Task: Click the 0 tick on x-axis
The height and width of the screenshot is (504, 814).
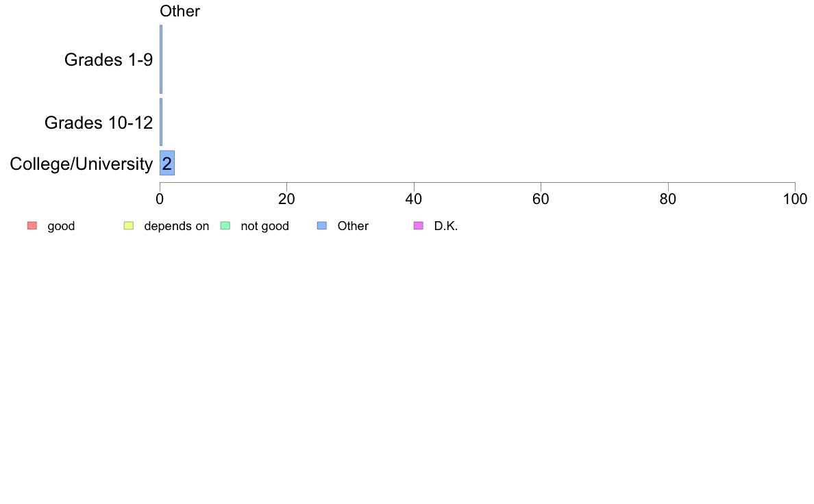Action: click(x=160, y=199)
